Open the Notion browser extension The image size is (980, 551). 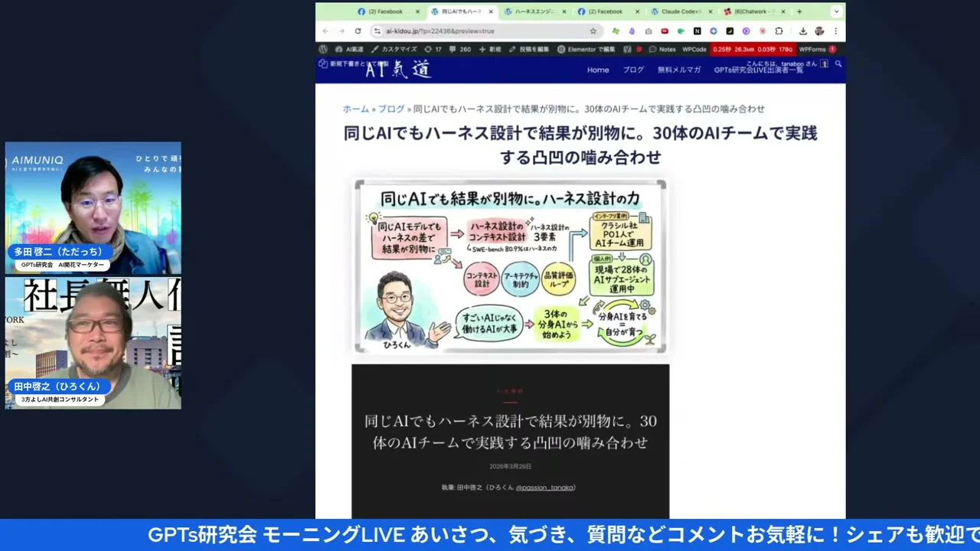click(697, 31)
